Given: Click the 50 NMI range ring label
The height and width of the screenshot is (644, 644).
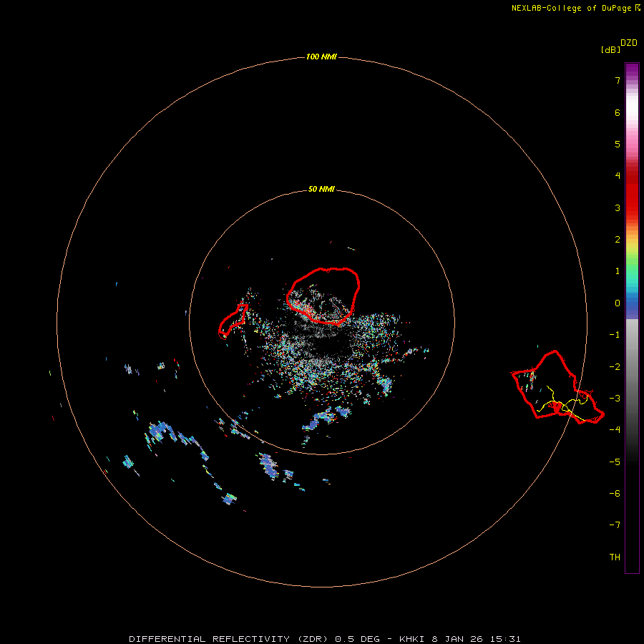Looking at the screenshot, I should point(321,190).
